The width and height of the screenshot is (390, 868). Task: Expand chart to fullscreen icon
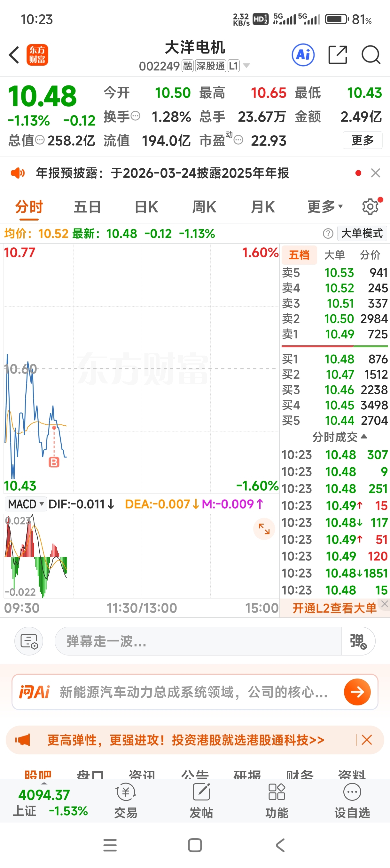pos(264,529)
